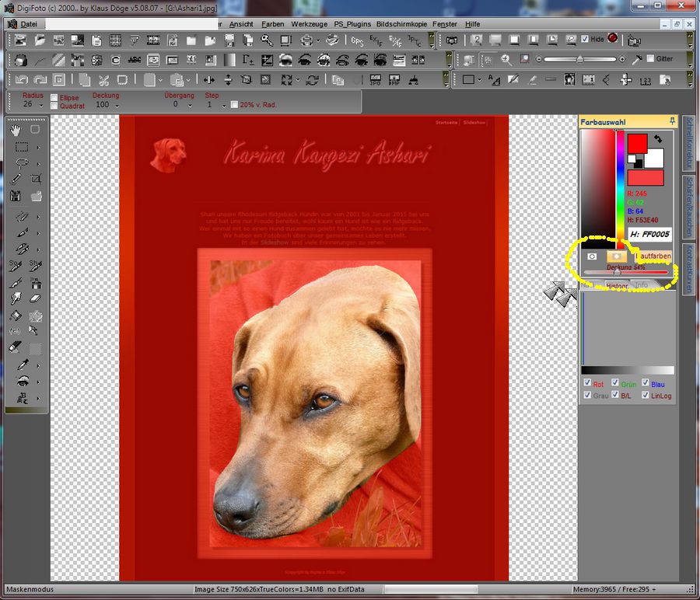Screen dimensions: 700x600
Task: Open the Radius value dropdown
Action: pos(42,105)
